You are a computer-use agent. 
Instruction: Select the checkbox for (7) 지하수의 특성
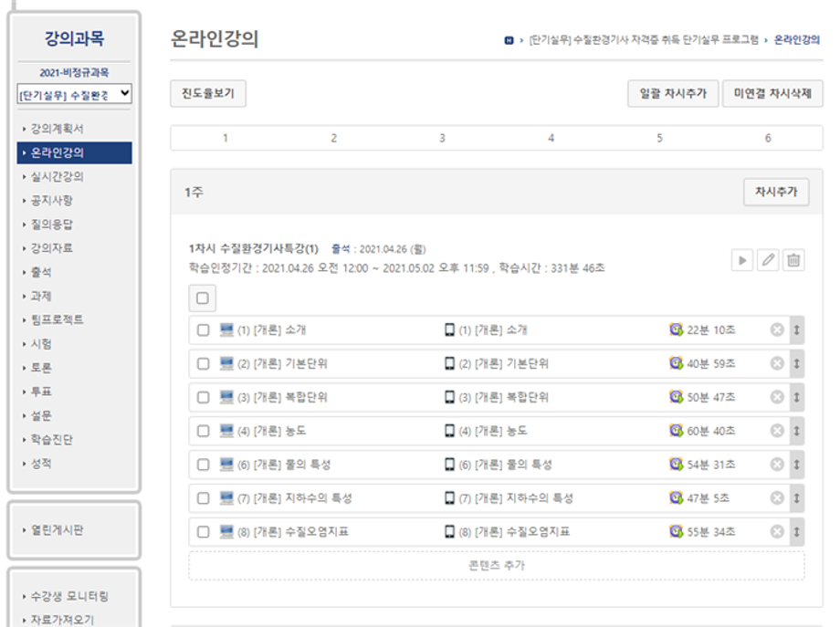point(203,498)
